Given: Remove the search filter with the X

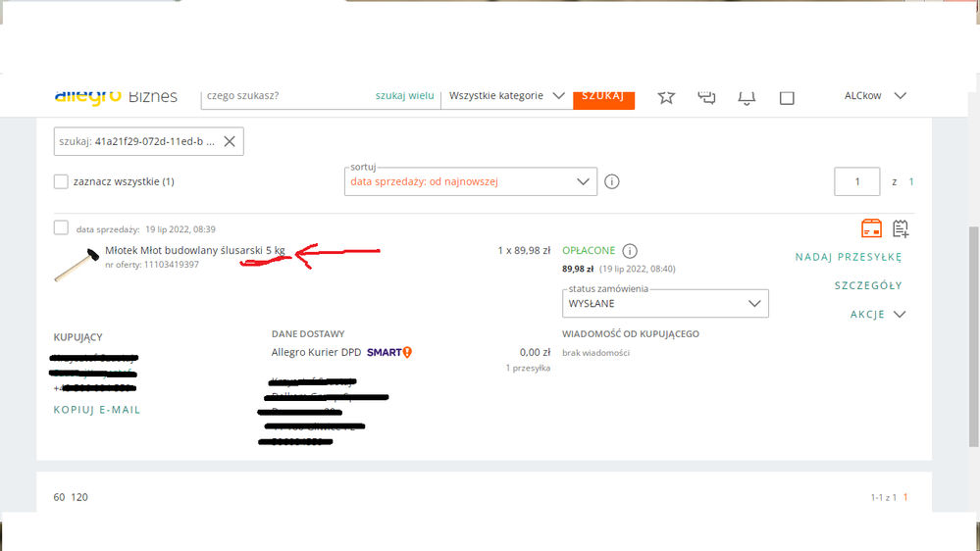Looking at the screenshot, I should pyautogui.click(x=230, y=141).
